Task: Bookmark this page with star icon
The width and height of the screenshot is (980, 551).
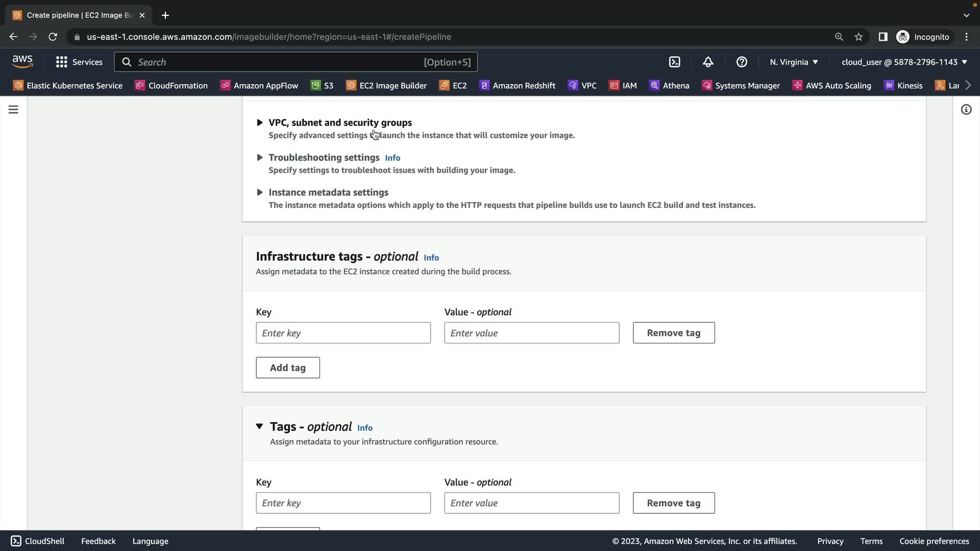Action: (859, 37)
